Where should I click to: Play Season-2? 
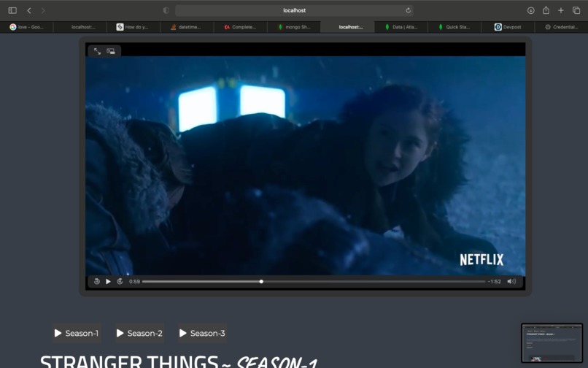[139, 333]
